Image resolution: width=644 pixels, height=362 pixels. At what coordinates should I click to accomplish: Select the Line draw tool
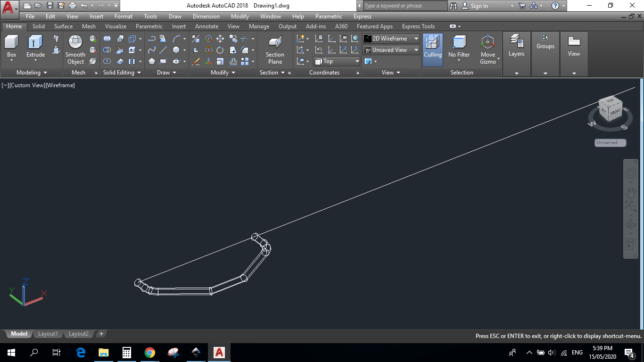coord(163,50)
